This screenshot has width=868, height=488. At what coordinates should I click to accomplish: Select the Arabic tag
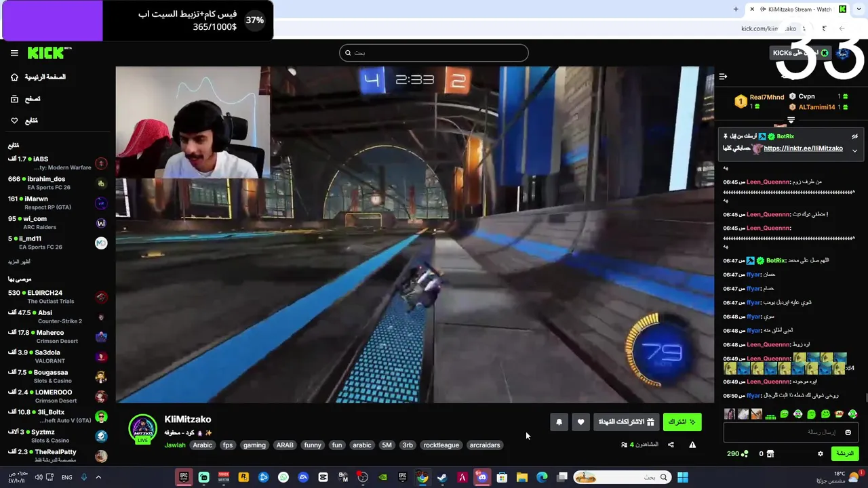tap(203, 445)
